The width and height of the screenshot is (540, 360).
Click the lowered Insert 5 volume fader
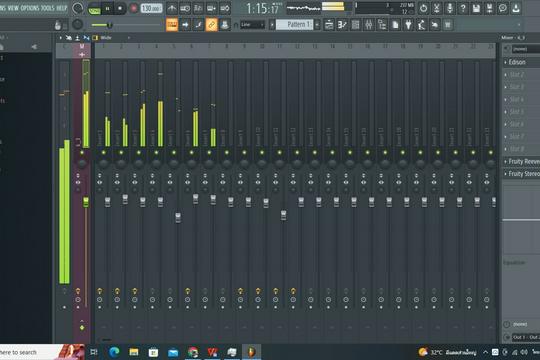pos(178,218)
